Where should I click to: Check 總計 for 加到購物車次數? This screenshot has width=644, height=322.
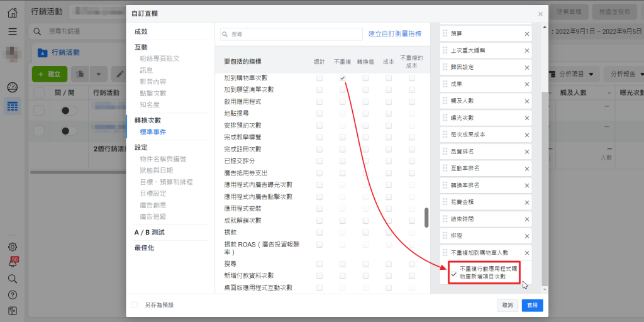[x=319, y=78]
